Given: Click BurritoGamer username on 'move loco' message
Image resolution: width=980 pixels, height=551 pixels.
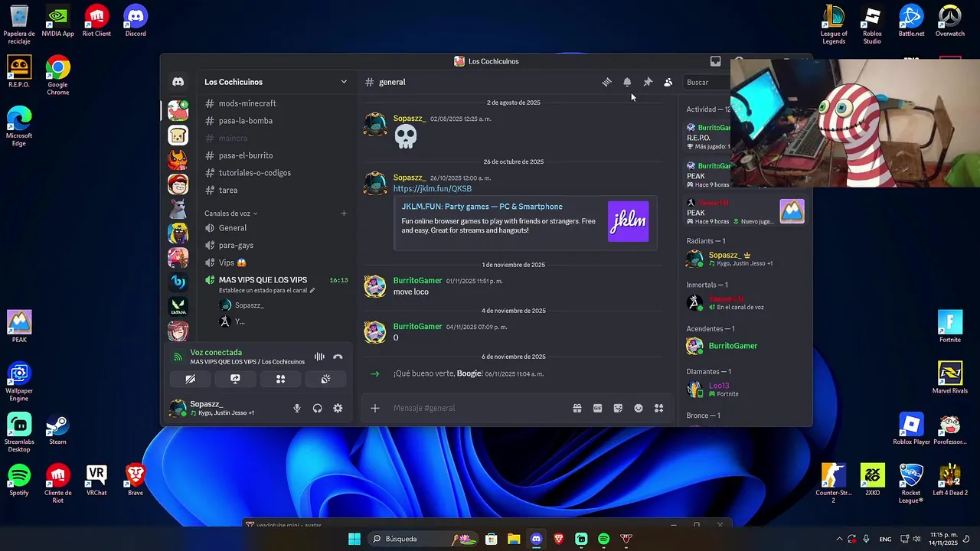Looking at the screenshot, I should [x=417, y=281].
